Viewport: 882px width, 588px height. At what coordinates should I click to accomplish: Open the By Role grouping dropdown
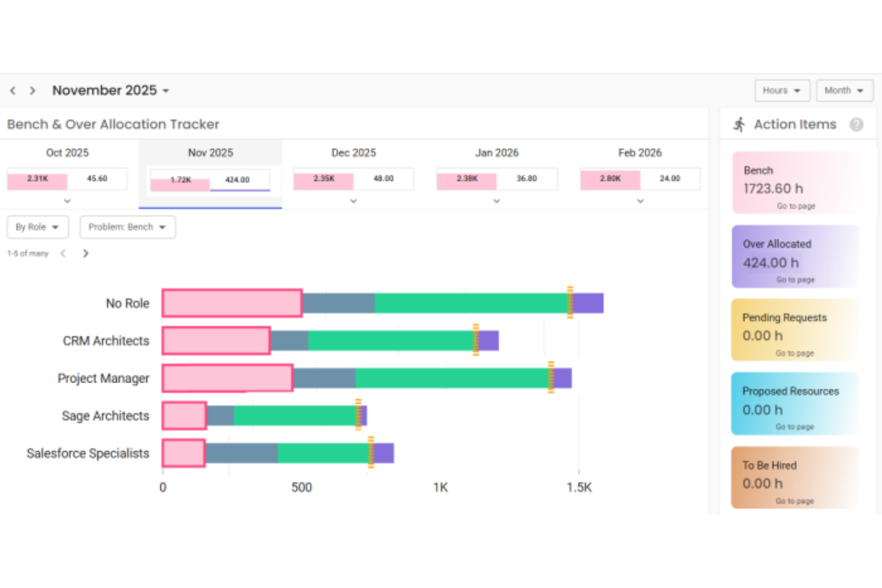tap(38, 227)
